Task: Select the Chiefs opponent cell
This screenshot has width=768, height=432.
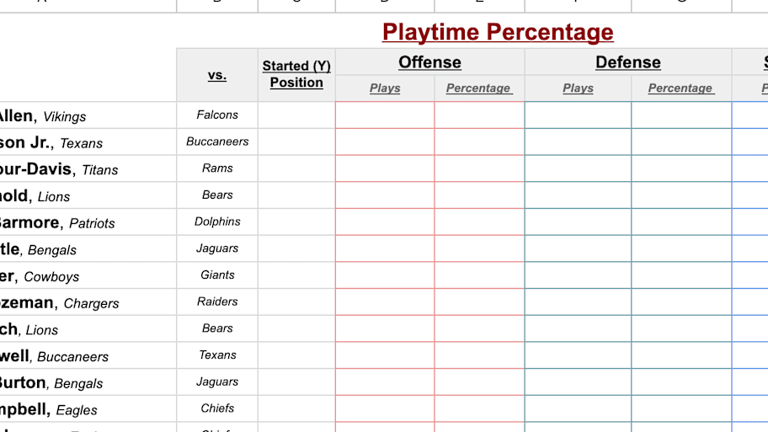Action: (x=217, y=408)
